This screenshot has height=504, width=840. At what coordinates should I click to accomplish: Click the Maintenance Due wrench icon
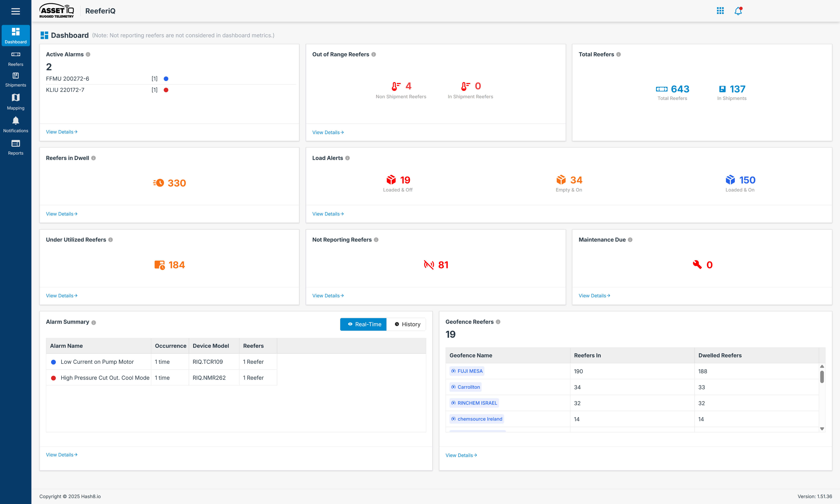click(x=697, y=265)
